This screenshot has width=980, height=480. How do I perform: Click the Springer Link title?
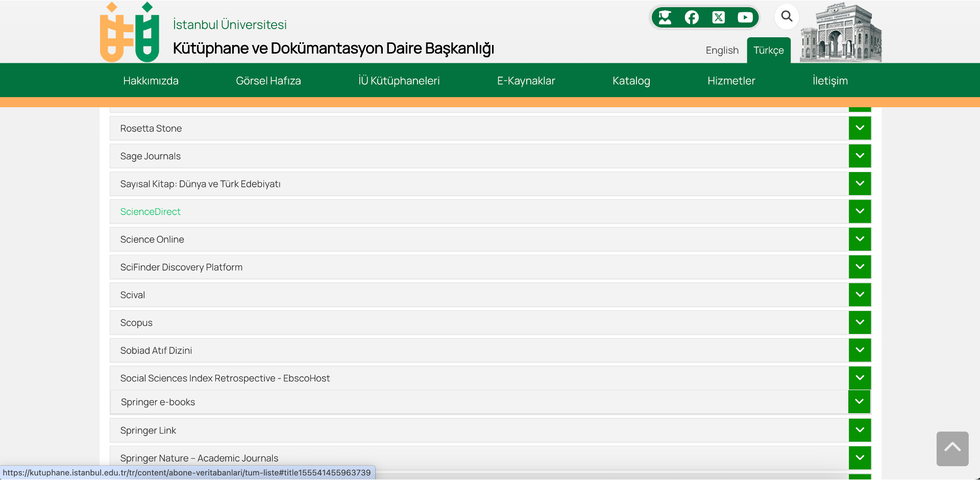coord(148,430)
